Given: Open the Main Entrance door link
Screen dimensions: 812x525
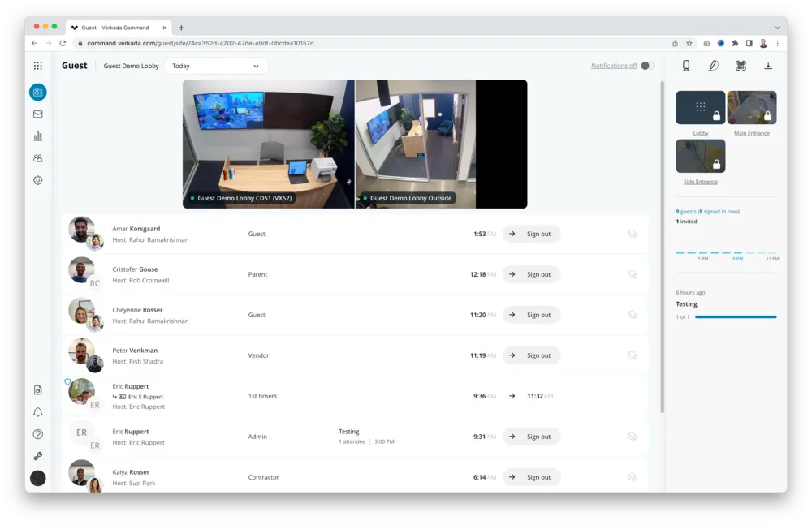Looking at the screenshot, I should (x=752, y=133).
